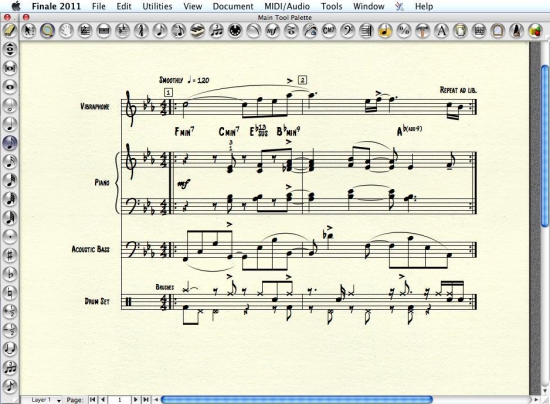The width and height of the screenshot is (550, 404).
Task: Open the script menu icon beside Window
Action: point(400,6)
